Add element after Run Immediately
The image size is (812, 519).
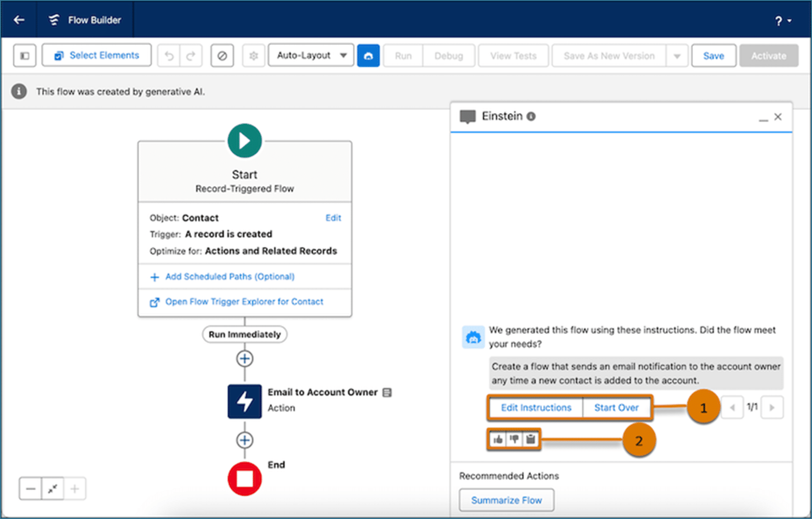[x=244, y=359]
